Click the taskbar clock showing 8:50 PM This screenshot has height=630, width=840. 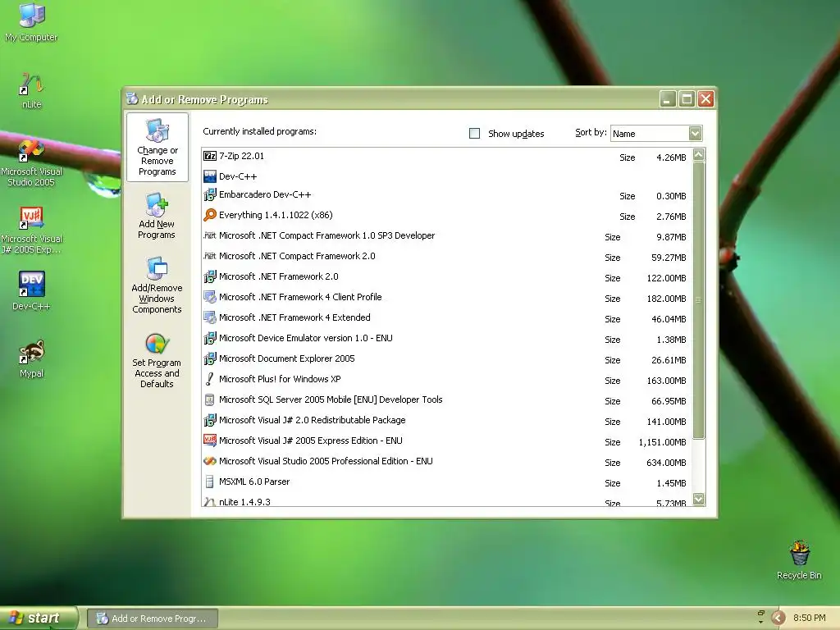[x=809, y=618]
